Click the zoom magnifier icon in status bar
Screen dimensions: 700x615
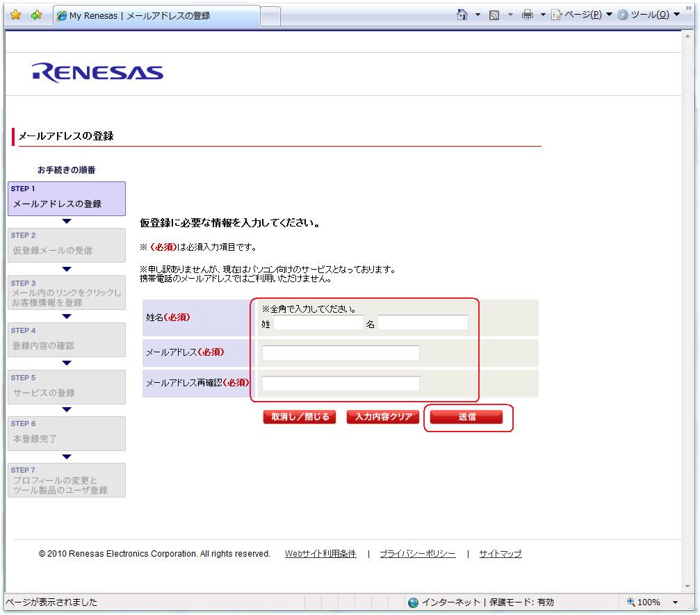631,602
